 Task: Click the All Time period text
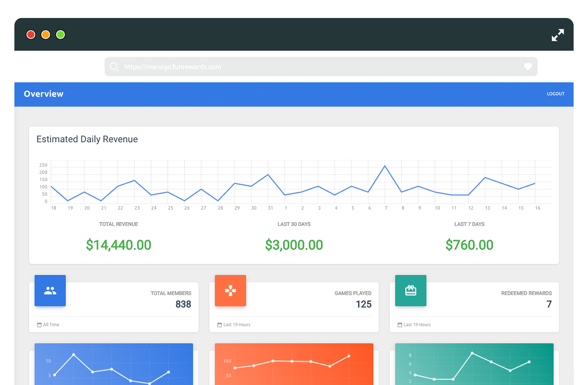pyautogui.click(x=51, y=325)
